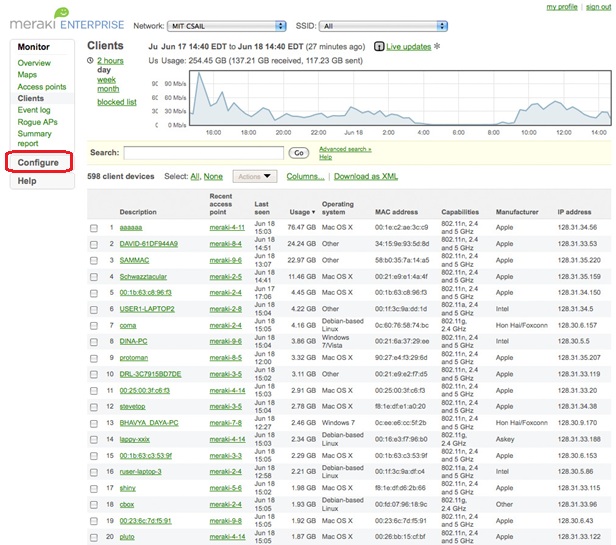Check the Schwazztacular row checkbox
616x545 pixels.
coord(94,277)
